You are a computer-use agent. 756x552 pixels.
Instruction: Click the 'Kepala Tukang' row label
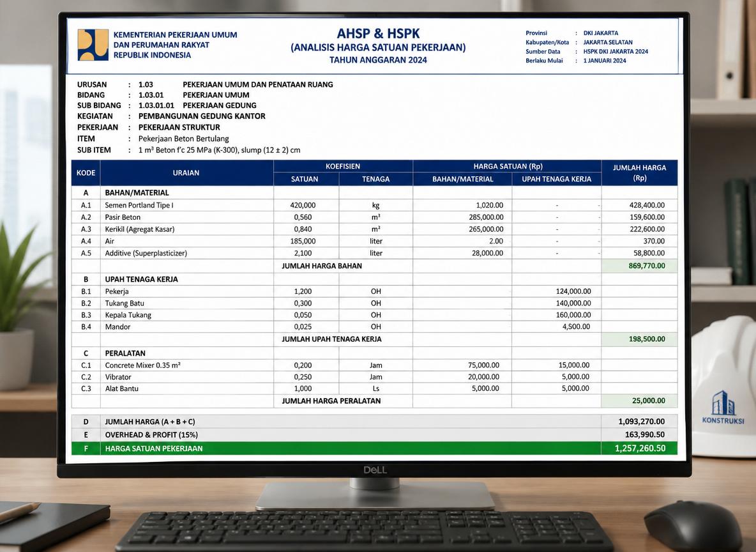coord(128,314)
